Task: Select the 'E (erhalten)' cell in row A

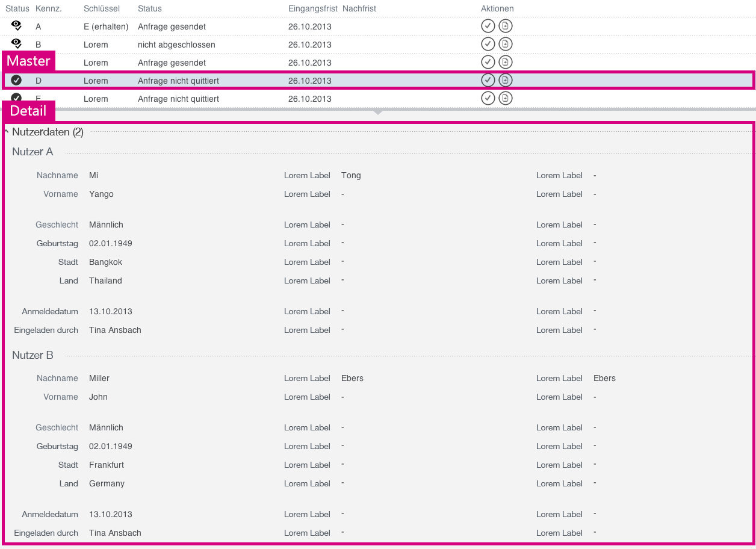Action: coord(106,26)
